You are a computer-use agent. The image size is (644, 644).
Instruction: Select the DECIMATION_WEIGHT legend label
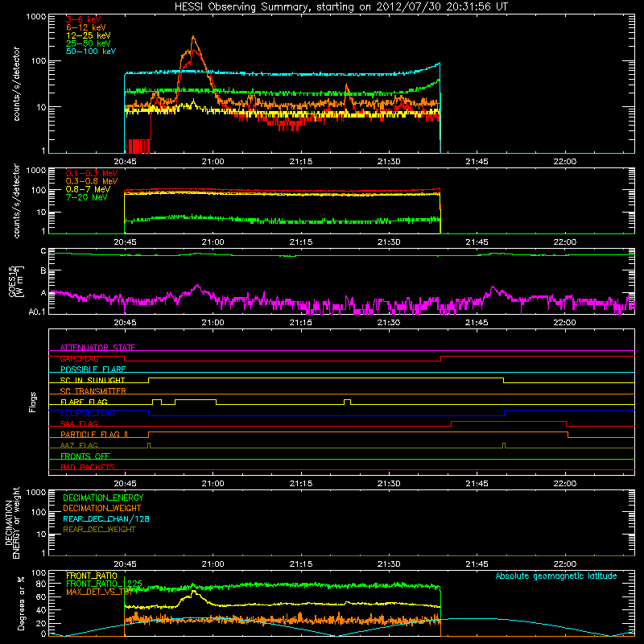point(102,508)
